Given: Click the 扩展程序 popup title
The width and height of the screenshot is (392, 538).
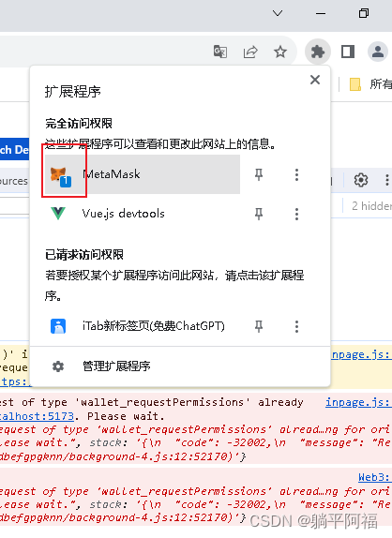Looking at the screenshot, I should tap(72, 92).
